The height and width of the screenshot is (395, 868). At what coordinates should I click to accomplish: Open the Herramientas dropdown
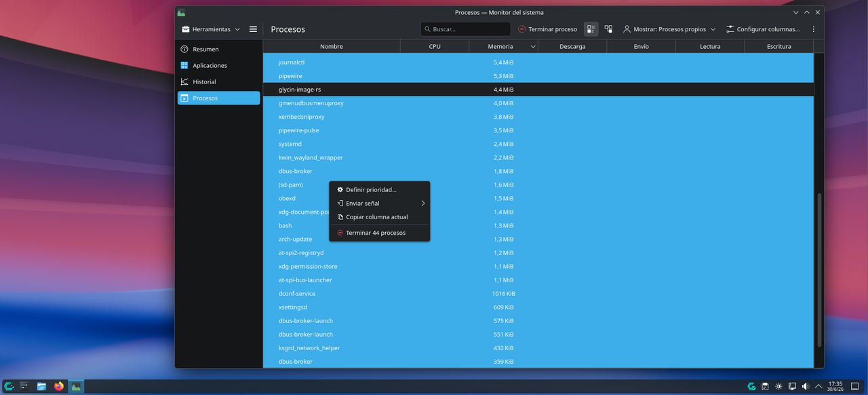coord(211,29)
